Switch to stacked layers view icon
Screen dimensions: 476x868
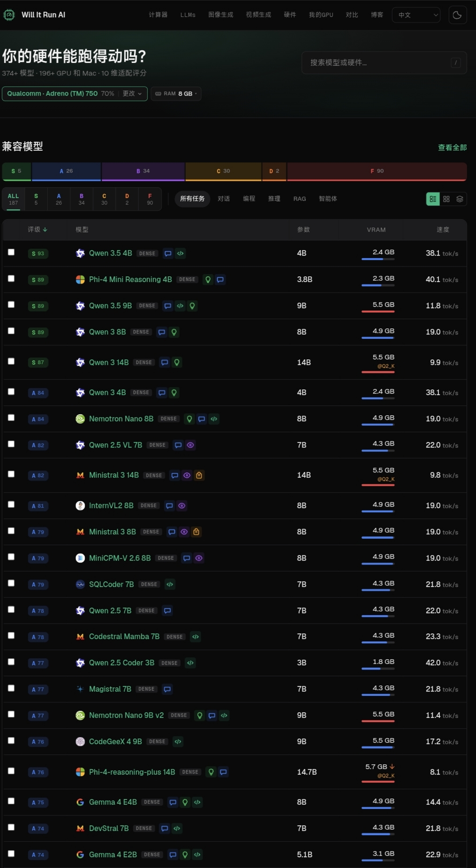pyautogui.click(x=460, y=199)
